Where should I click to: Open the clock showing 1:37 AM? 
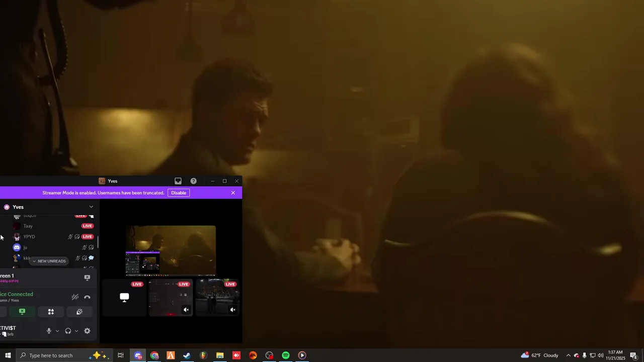(616, 355)
